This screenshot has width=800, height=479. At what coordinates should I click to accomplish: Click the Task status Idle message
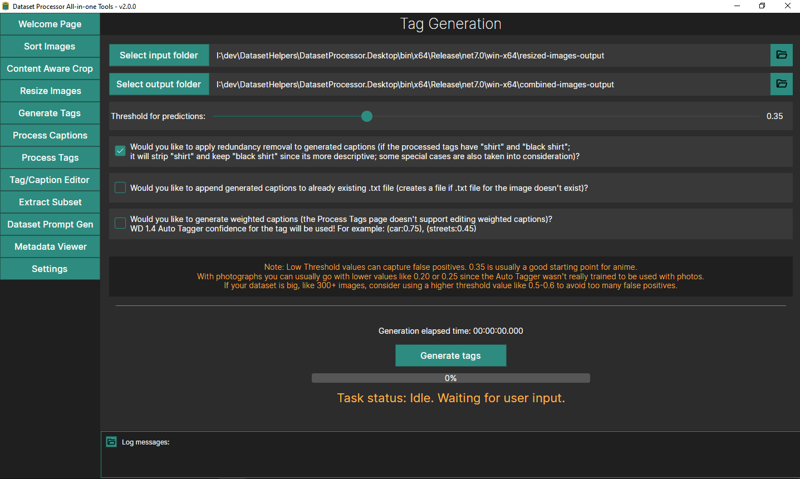coord(451,398)
